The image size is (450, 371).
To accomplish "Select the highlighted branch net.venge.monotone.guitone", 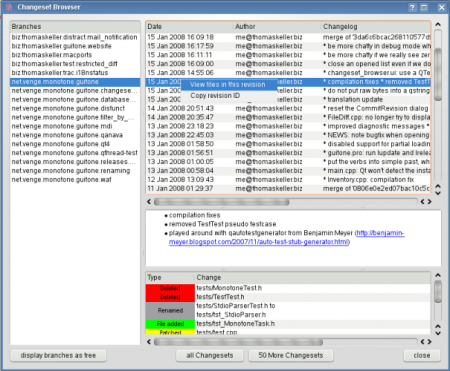I will point(75,82).
